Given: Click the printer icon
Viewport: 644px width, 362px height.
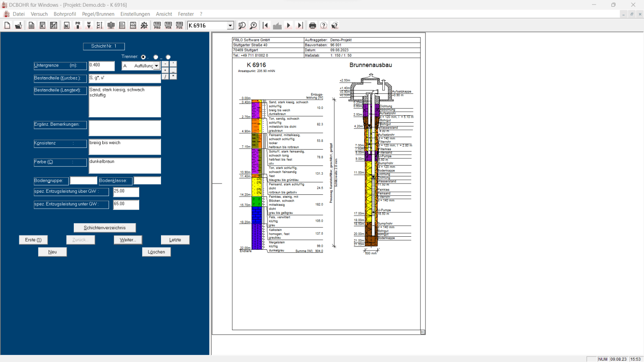Looking at the screenshot, I should tap(312, 26).
